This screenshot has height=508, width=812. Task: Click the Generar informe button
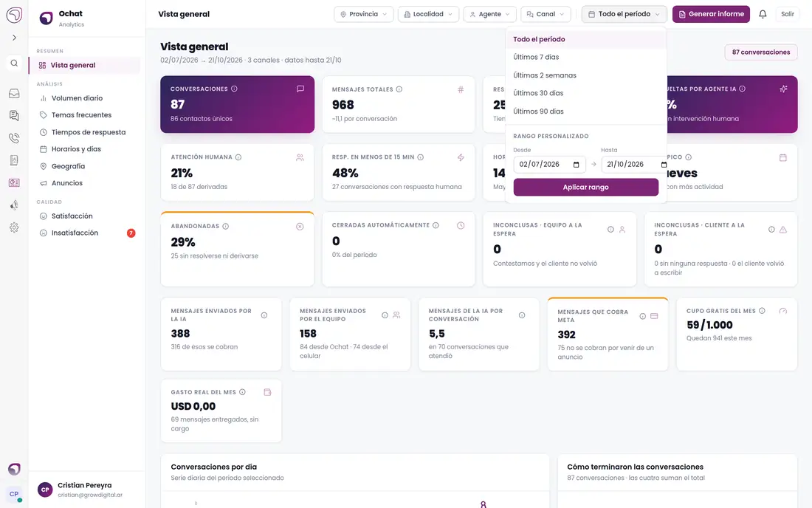click(711, 15)
